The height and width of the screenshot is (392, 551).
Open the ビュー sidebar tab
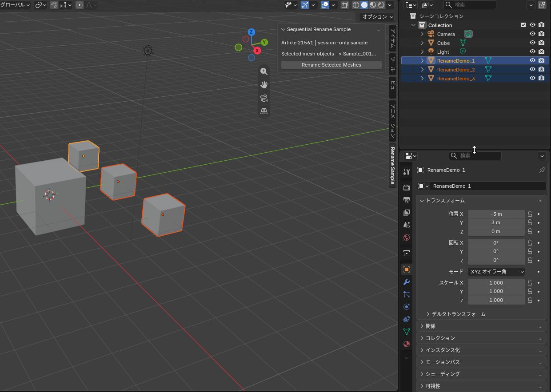(393, 88)
